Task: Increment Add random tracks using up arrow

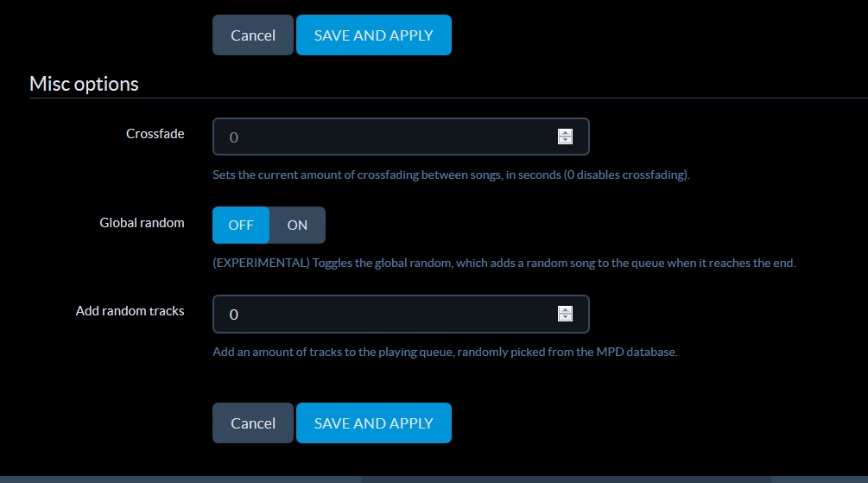Action: click(565, 310)
